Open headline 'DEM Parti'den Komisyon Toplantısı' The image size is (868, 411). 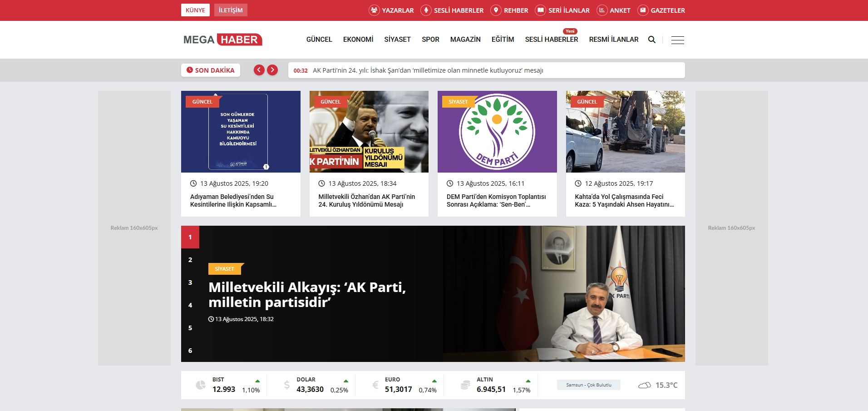coord(496,201)
